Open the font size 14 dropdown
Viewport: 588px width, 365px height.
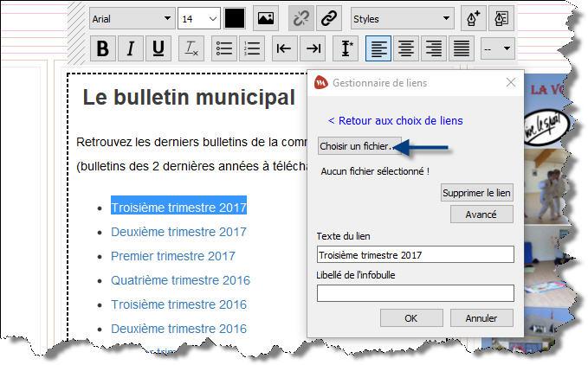click(x=199, y=18)
